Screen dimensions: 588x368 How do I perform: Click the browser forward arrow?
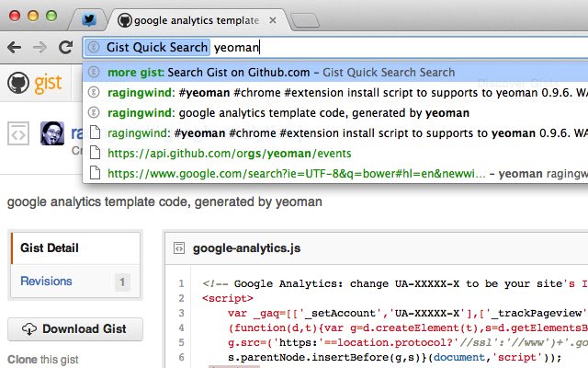(x=40, y=47)
